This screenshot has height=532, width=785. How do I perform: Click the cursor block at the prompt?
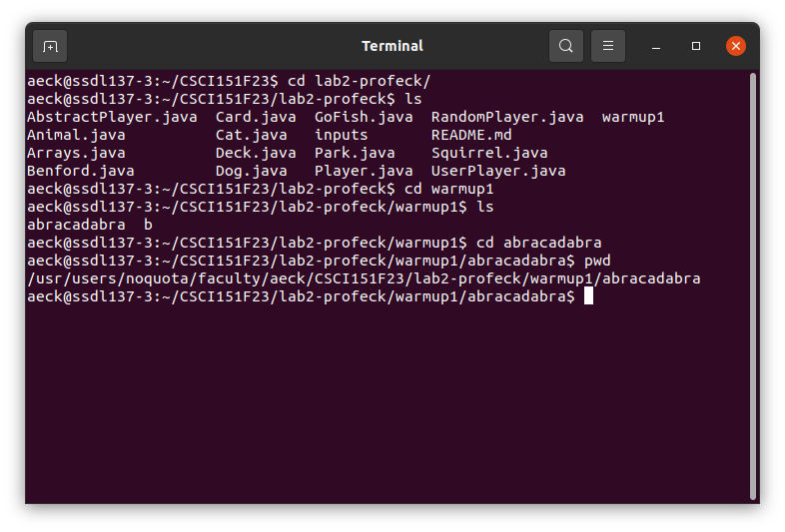(589, 295)
